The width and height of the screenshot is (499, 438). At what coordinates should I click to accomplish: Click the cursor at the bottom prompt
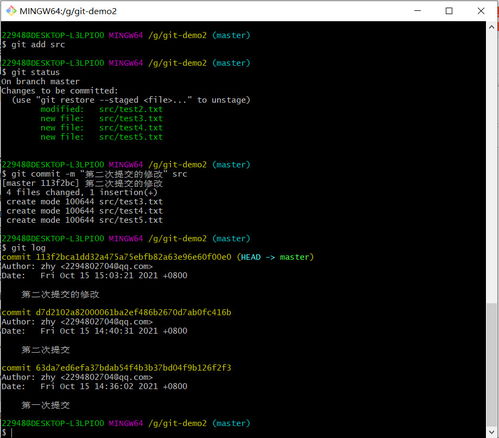(x=12, y=433)
